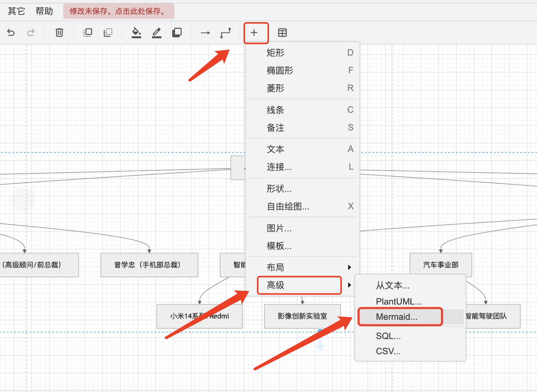Viewport: 537px width, 392px height.
Task: Choose the 连接... menu entry
Action: click(302, 167)
